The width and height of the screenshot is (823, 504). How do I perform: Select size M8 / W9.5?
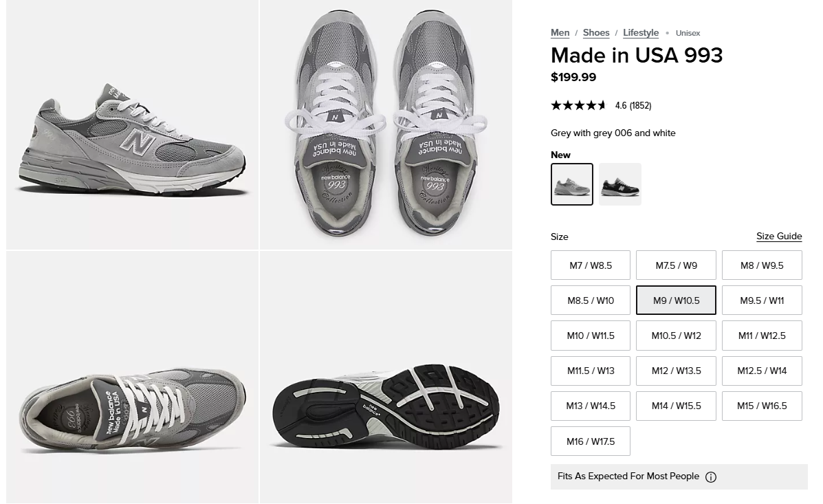762,265
